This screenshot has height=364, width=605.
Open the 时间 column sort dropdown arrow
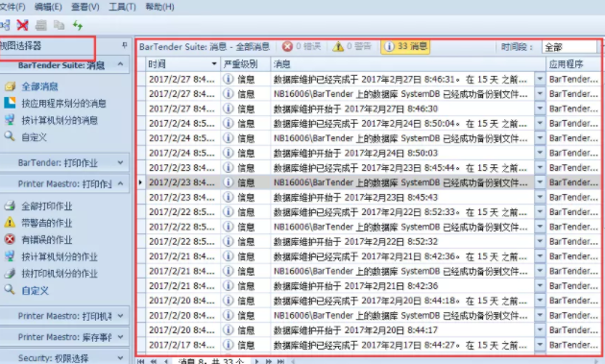pos(214,63)
